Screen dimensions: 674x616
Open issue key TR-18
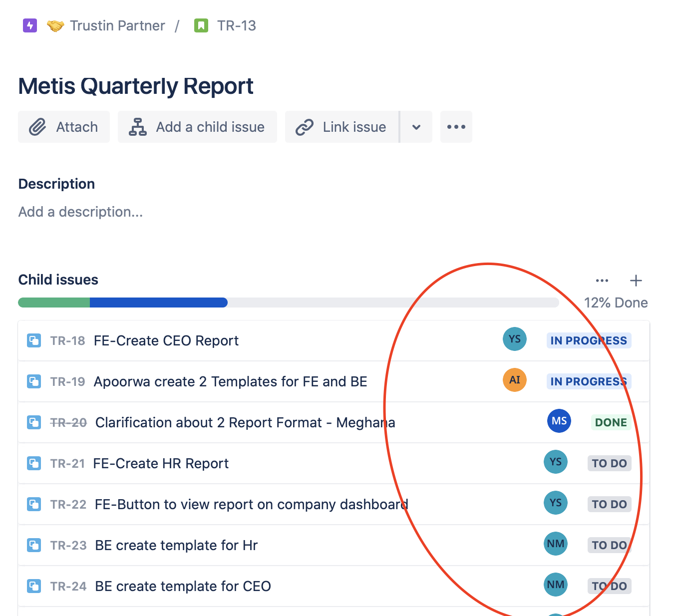[68, 340]
